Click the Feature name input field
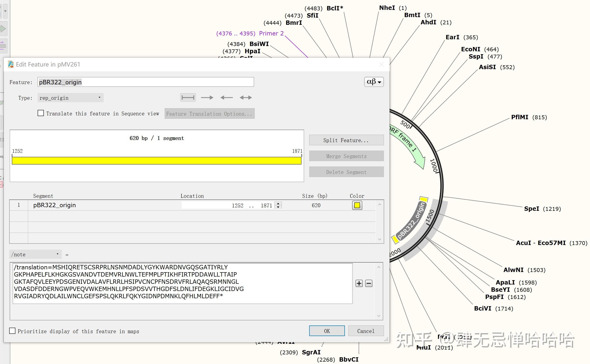 click(x=146, y=82)
